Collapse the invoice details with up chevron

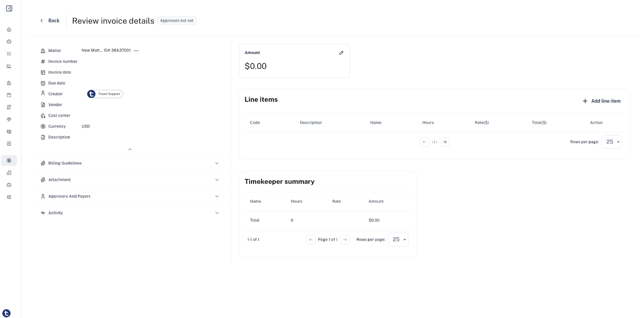pos(130,150)
